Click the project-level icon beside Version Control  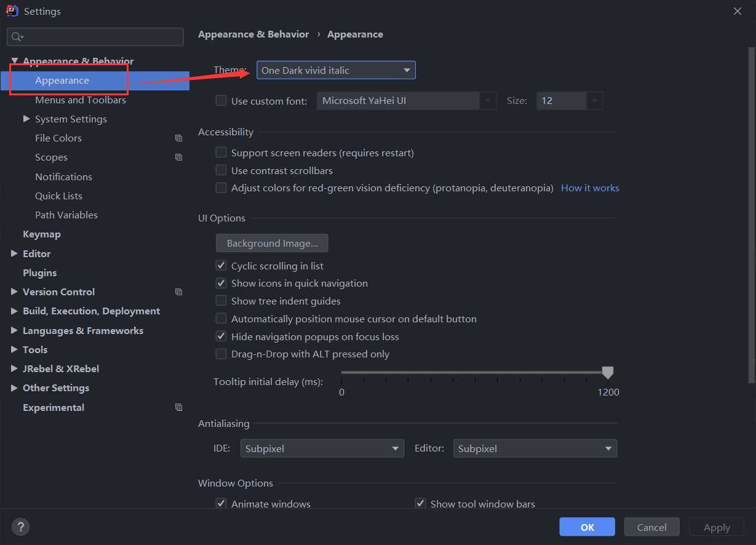coord(178,292)
